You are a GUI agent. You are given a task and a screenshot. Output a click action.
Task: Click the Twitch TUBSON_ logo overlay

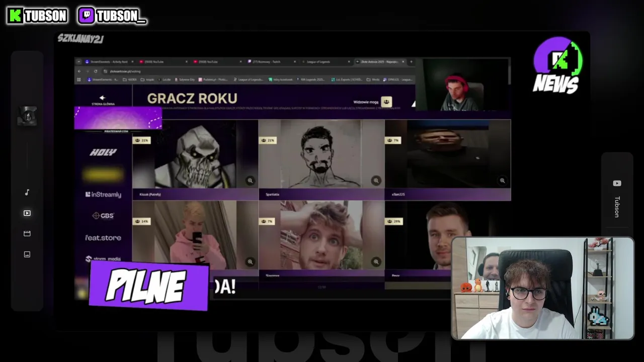[112, 16]
